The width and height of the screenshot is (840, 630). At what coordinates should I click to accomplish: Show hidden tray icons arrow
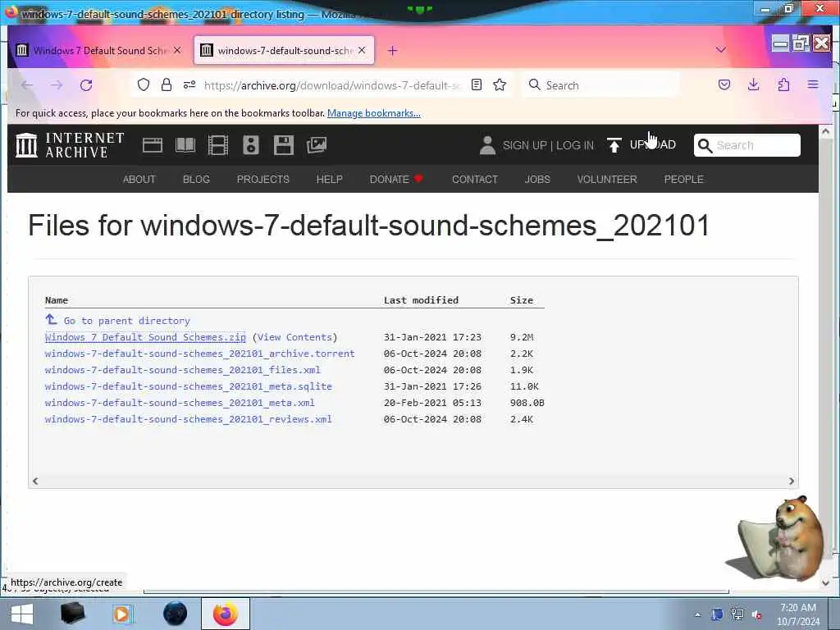click(x=697, y=615)
